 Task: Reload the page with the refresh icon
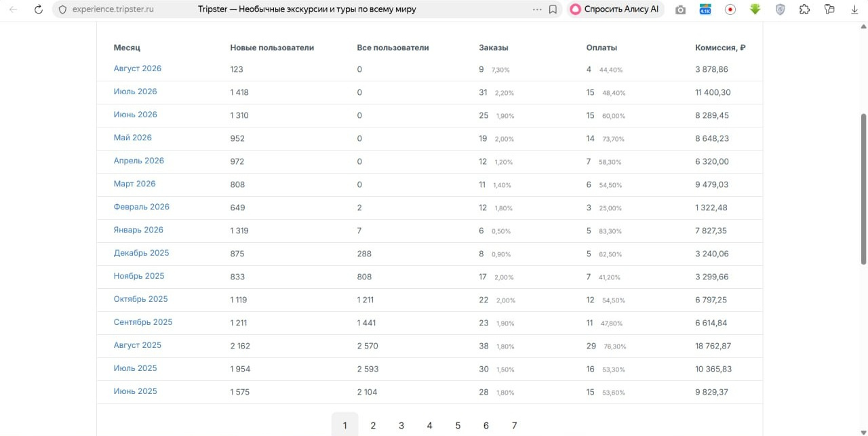(x=39, y=9)
